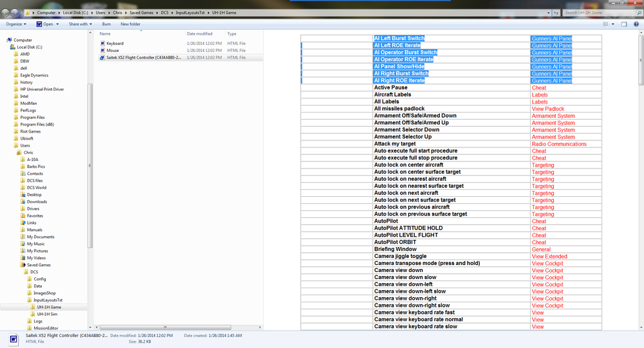
Task: Select Local Disk (C:) in the tree
Action: tap(30, 47)
